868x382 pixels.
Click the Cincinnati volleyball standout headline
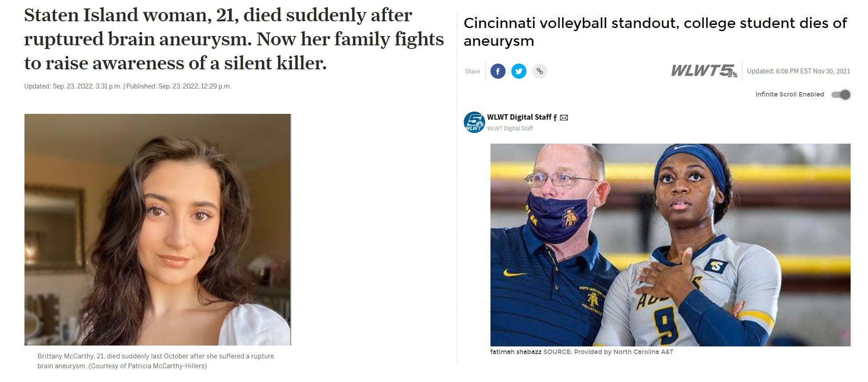(655, 32)
